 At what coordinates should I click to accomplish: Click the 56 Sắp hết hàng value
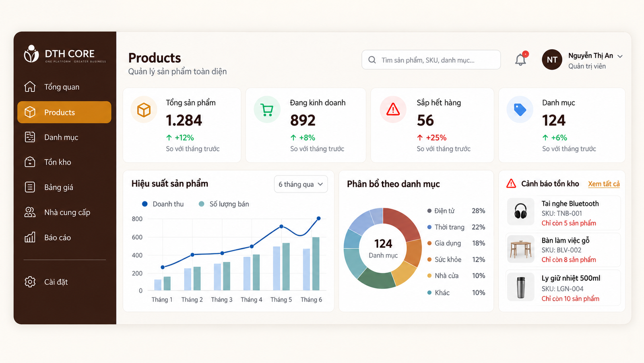(x=425, y=120)
